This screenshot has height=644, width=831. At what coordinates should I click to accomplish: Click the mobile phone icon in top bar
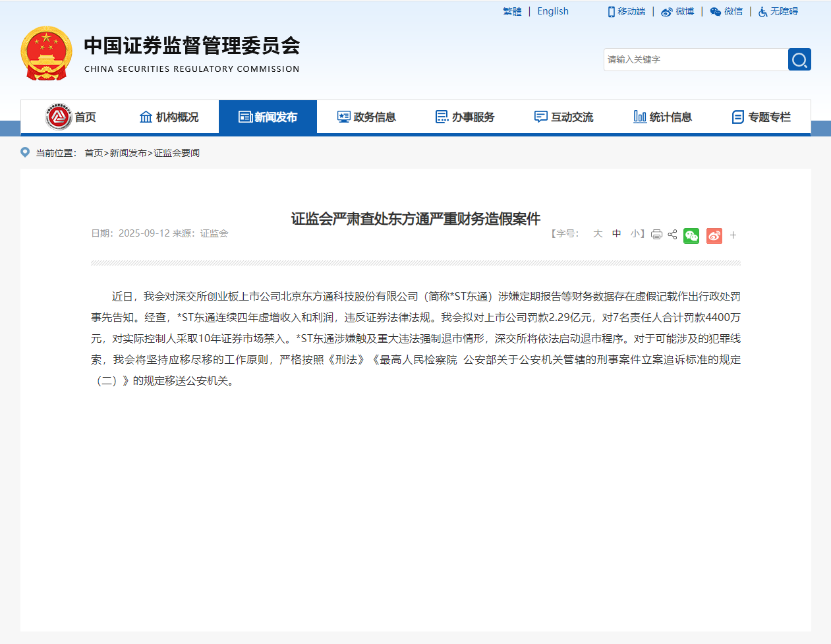click(612, 12)
